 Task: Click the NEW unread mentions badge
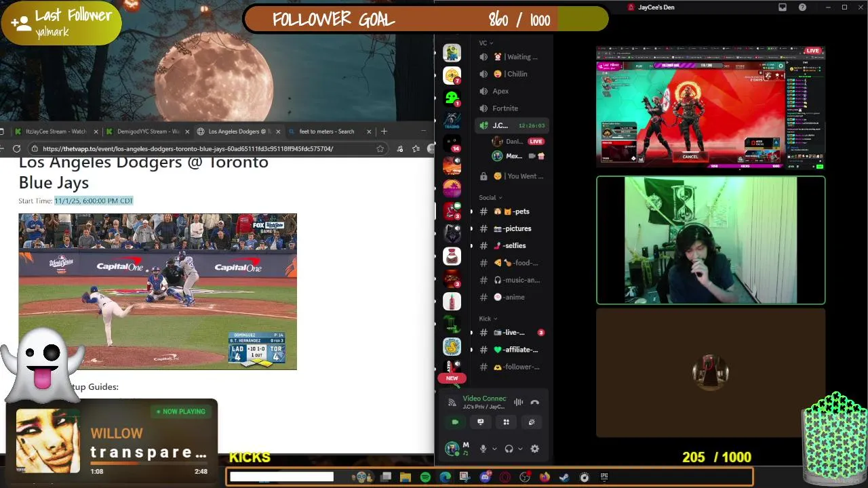(452, 378)
